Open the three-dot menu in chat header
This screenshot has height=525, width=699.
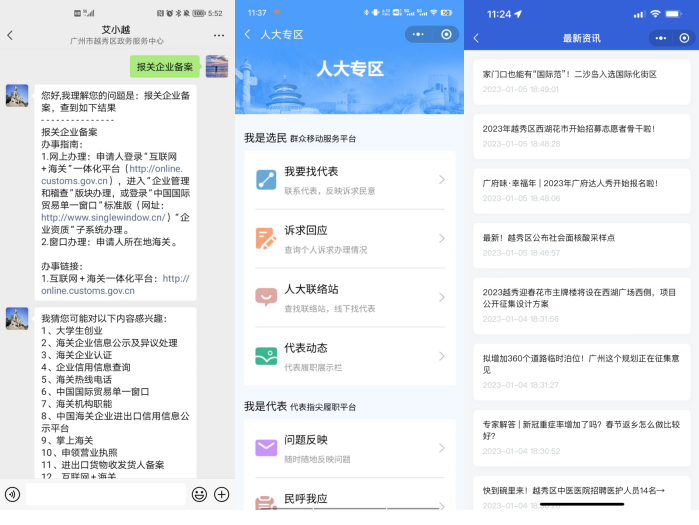tap(218, 35)
